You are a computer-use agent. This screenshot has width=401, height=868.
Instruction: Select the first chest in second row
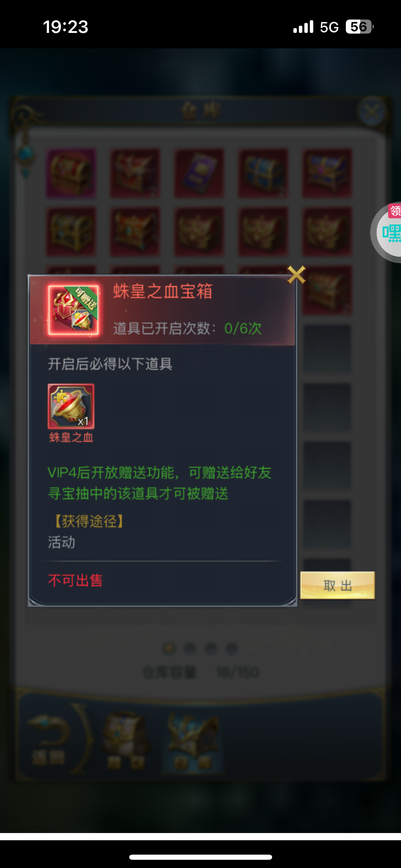(71, 232)
